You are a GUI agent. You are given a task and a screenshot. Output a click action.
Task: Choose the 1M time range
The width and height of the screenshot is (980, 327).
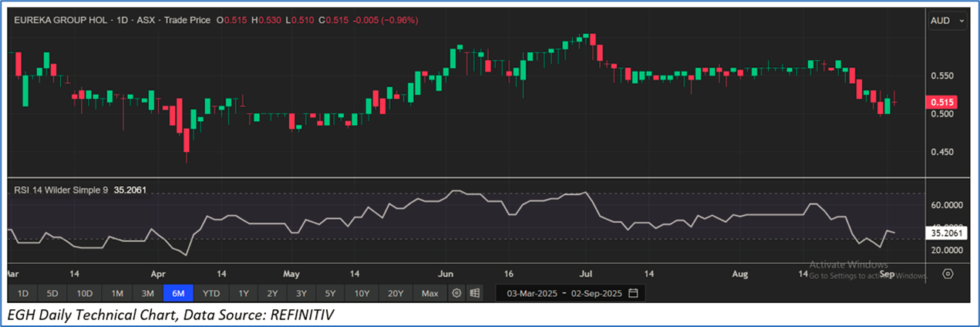coord(117,293)
